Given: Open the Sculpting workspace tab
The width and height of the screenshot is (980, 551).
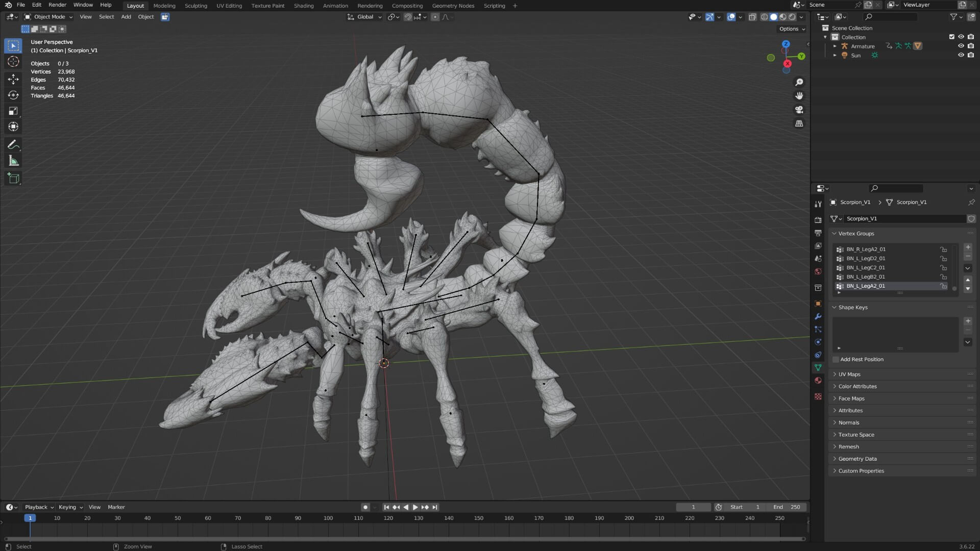Looking at the screenshot, I should [x=196, y=6].
